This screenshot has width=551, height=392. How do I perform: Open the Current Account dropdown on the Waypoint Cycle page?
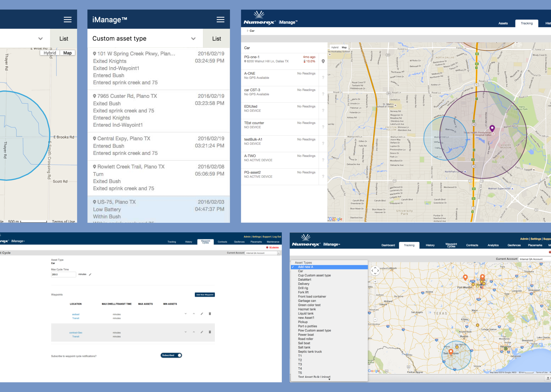pyautogui.click(x=263, y=253)
